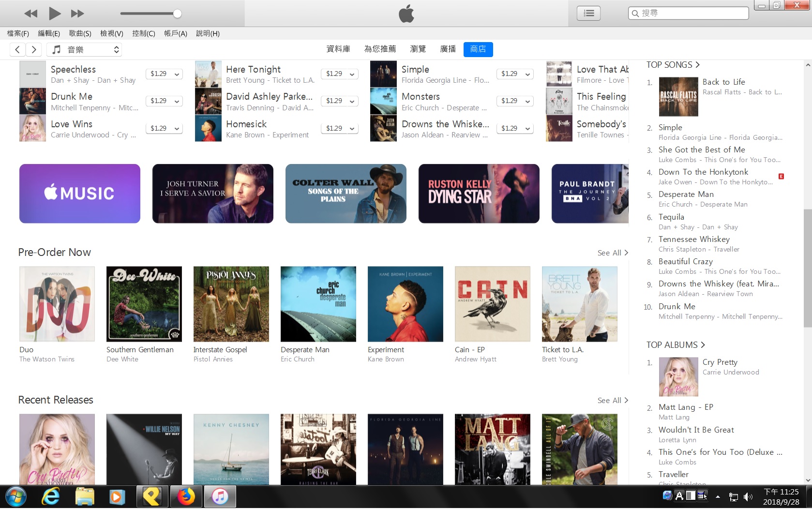Click Back to Life in Top Songs
The height and width of the screenshot is (509, 812).
[x=724, y=82]
